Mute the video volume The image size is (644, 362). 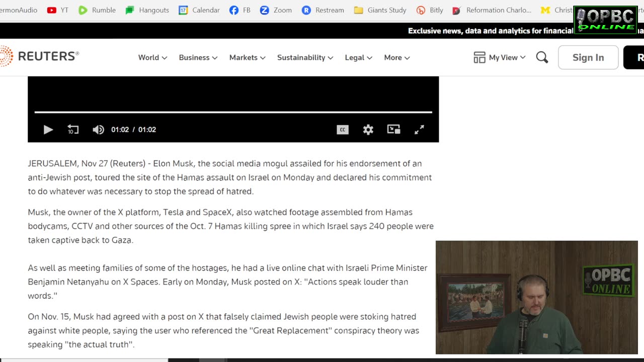(x=98, y=130)
